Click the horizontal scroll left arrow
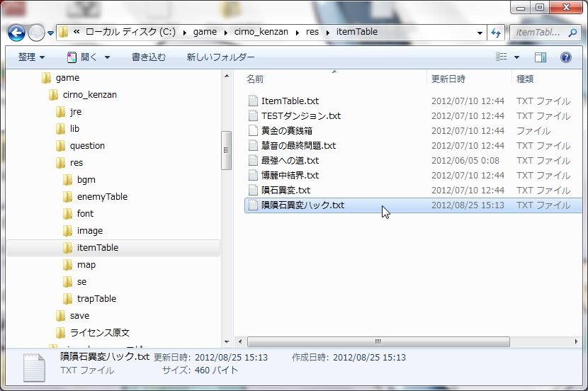 coord(240,341)
